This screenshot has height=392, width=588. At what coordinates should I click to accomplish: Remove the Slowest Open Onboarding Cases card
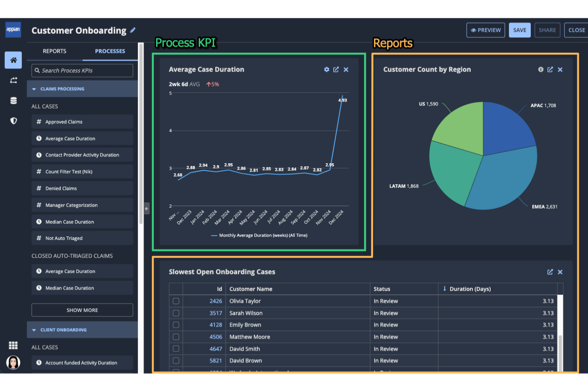pyautogui.click(x=560, y=272)
